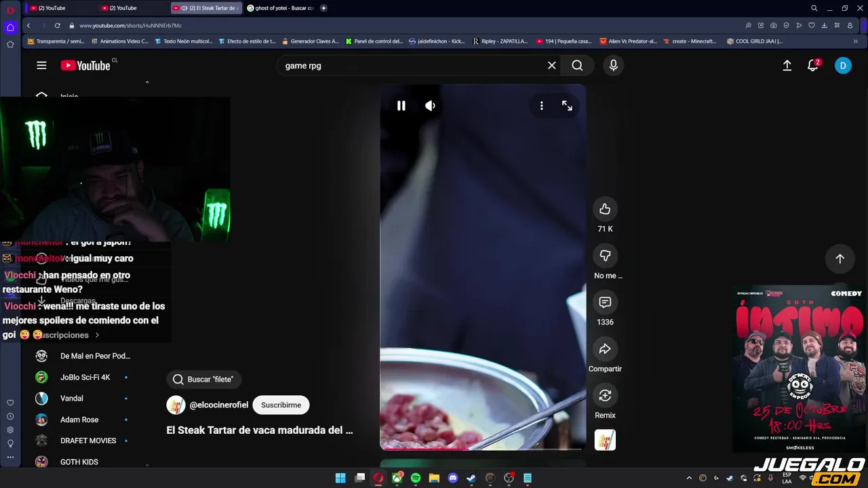Viewport: 868px width, 488px height.
Task: Add page to bookmarks heart icon
Action: click(812, 25)
